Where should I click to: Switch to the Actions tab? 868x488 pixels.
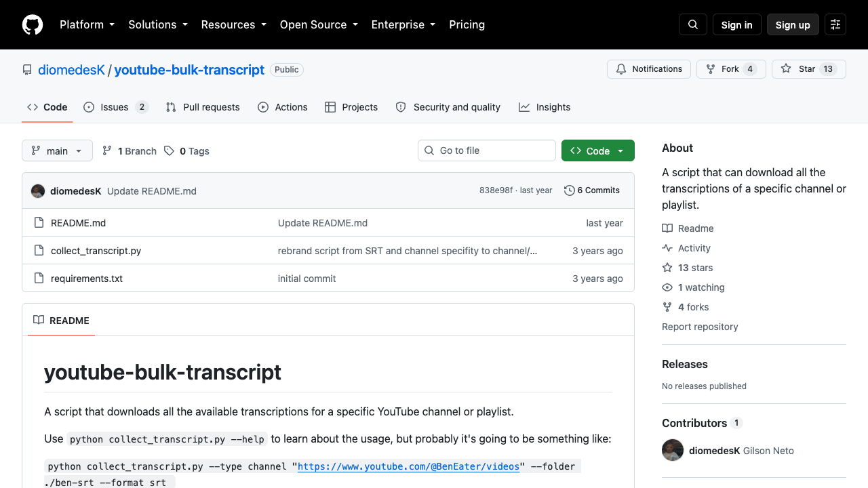283,107
